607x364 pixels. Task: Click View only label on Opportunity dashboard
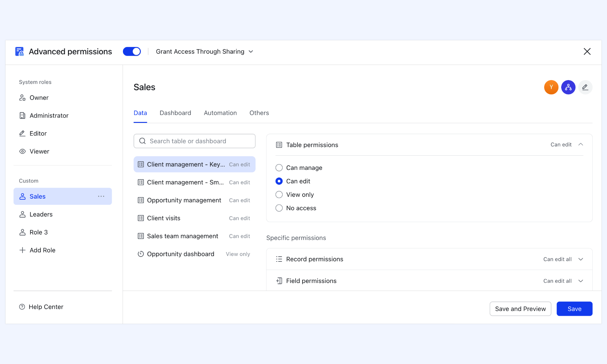point(238,254)
